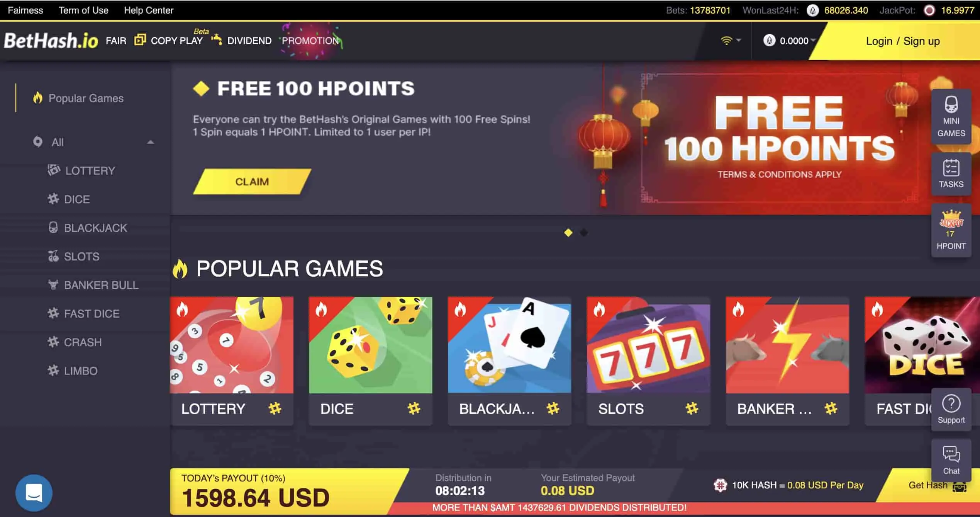Select the second banner carousel dot
This screenshot has width=980, height=517.
(584, 233)
